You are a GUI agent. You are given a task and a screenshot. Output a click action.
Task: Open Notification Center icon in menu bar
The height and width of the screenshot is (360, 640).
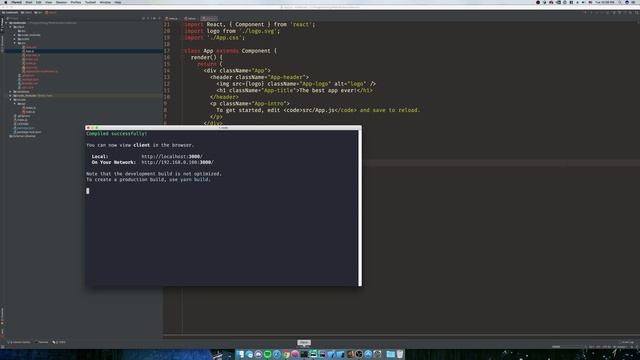point(633,2)
